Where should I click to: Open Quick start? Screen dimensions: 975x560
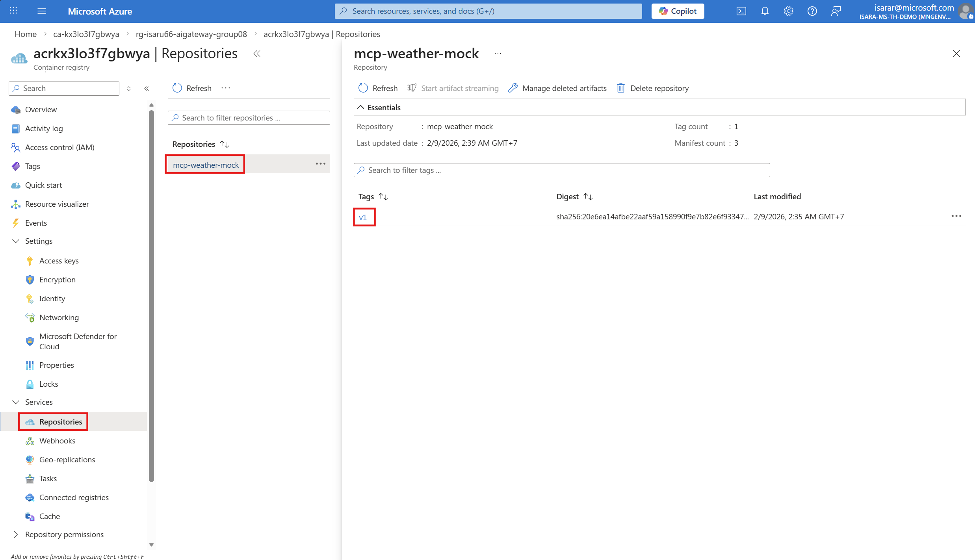[43, 185]
